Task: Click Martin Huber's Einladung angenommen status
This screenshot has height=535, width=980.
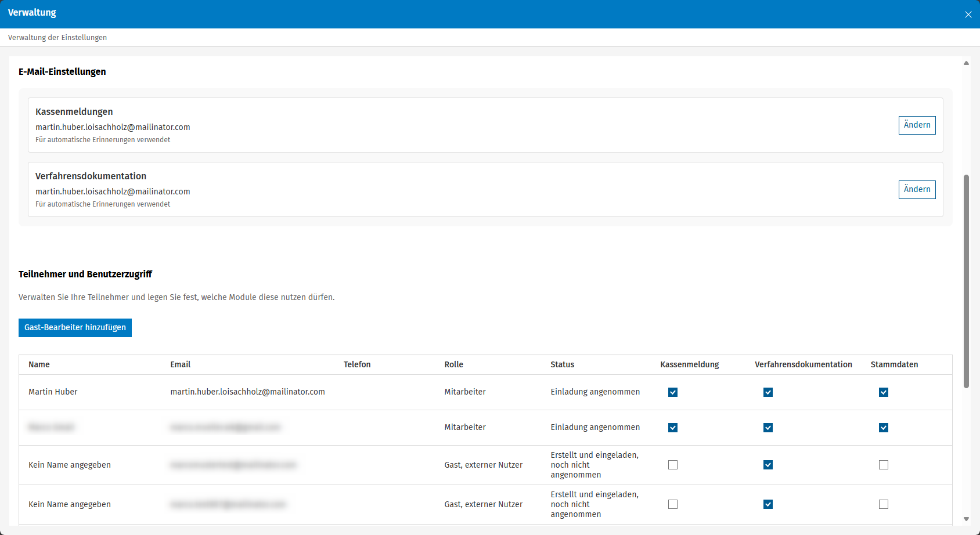Action: (595, 392)
